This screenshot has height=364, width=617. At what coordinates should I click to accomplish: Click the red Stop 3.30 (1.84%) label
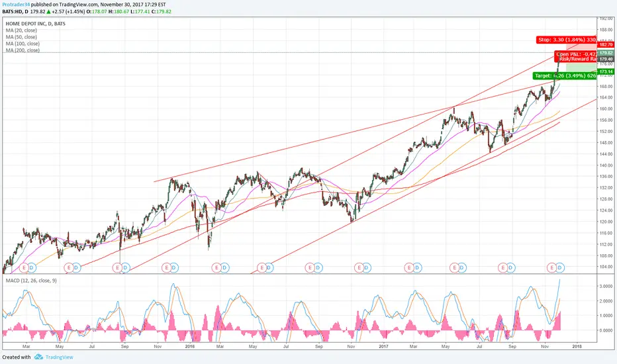tap(567, 40)
